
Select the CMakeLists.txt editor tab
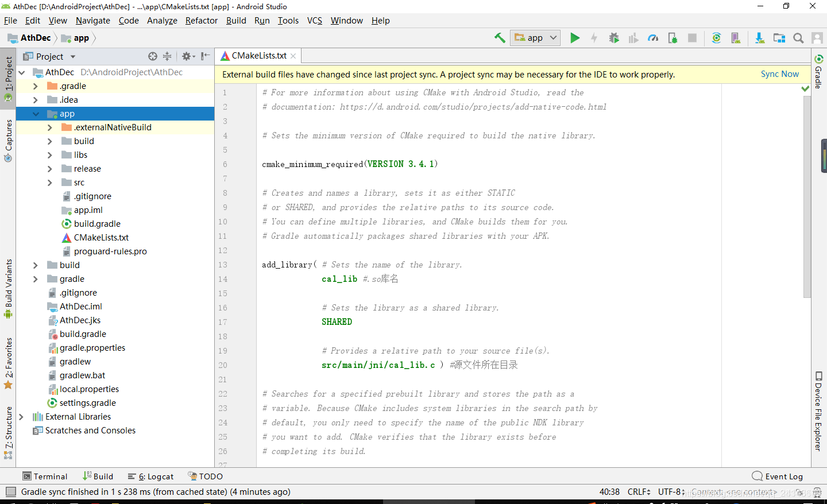click(259, 56)
